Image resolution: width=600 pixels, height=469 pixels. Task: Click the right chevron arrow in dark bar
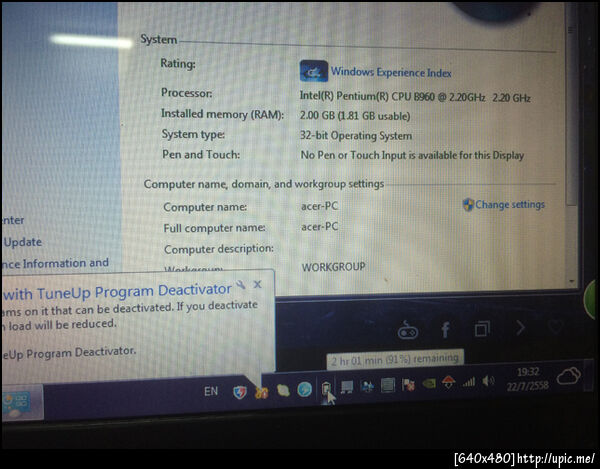pos(520,327)
